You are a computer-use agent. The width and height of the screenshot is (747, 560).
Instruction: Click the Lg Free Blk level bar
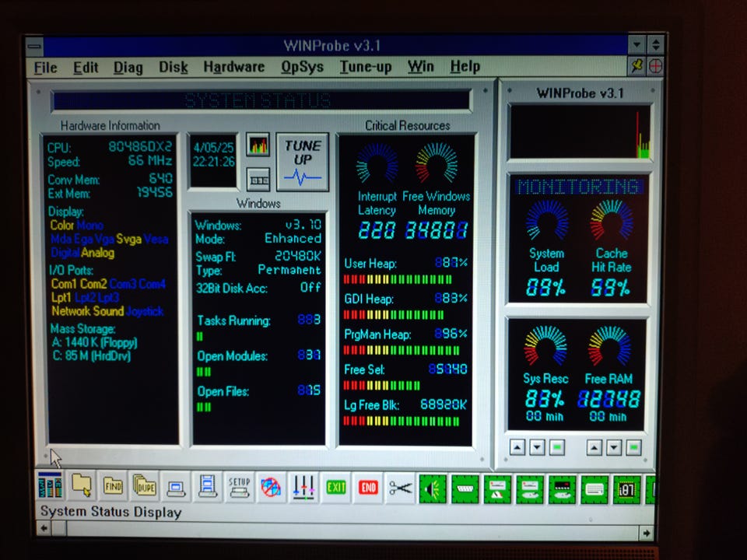(402, 421)
